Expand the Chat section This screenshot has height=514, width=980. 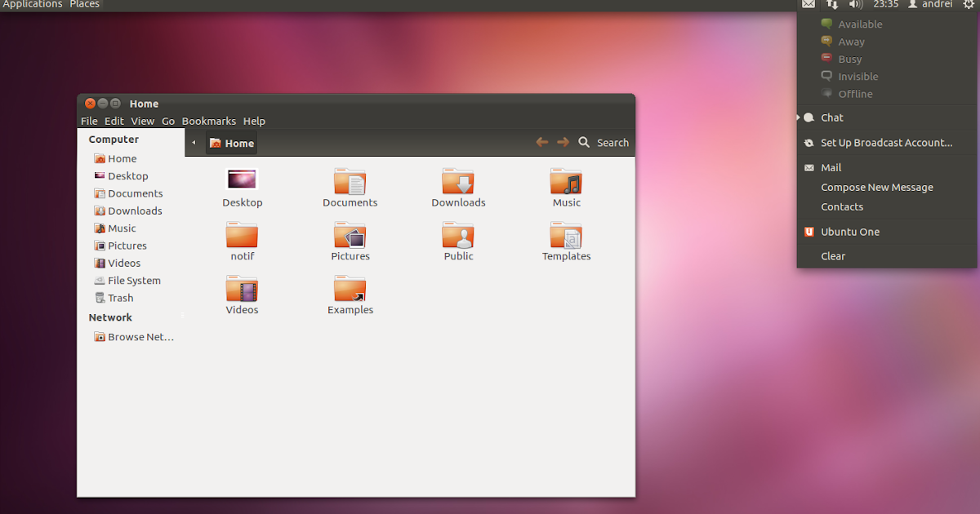[x=831, y=117]
